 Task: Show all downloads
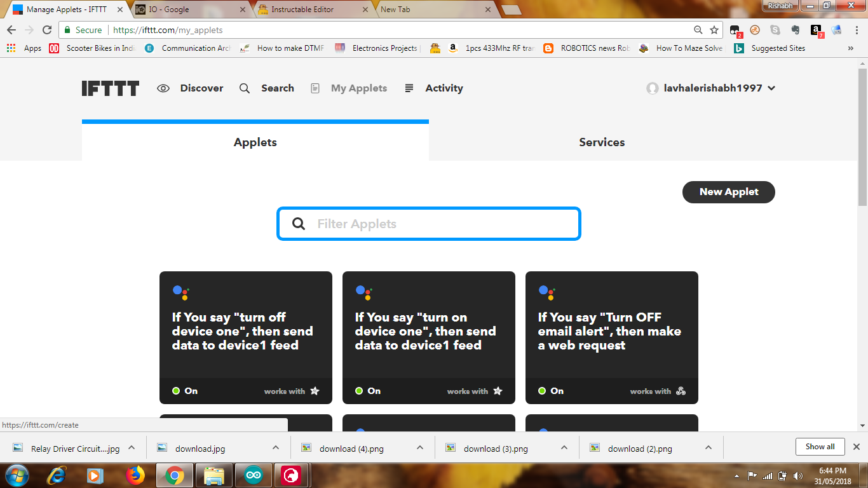(820, 447)
